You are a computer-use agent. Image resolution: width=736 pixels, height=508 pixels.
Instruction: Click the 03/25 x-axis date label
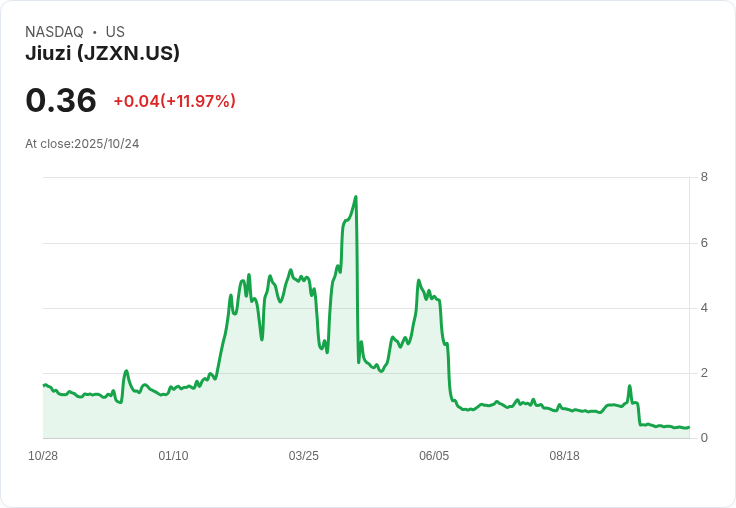pos(304,456)
